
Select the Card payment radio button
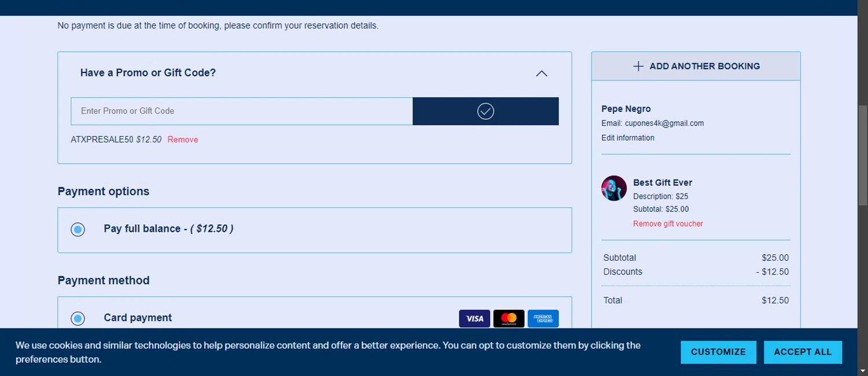78,318
